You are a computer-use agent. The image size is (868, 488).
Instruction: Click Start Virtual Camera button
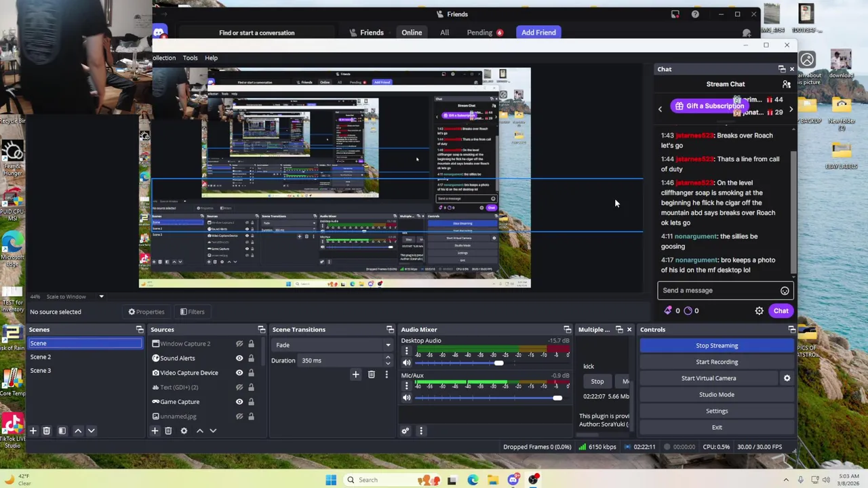(x=709, y=378)
